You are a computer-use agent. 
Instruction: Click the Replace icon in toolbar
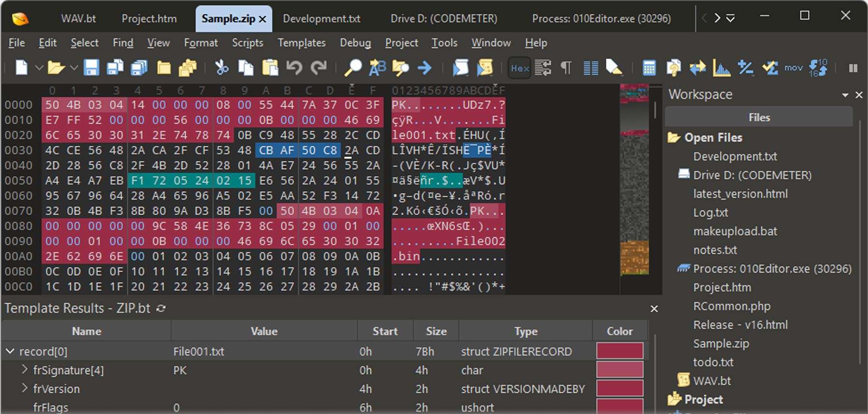point(377,68)
